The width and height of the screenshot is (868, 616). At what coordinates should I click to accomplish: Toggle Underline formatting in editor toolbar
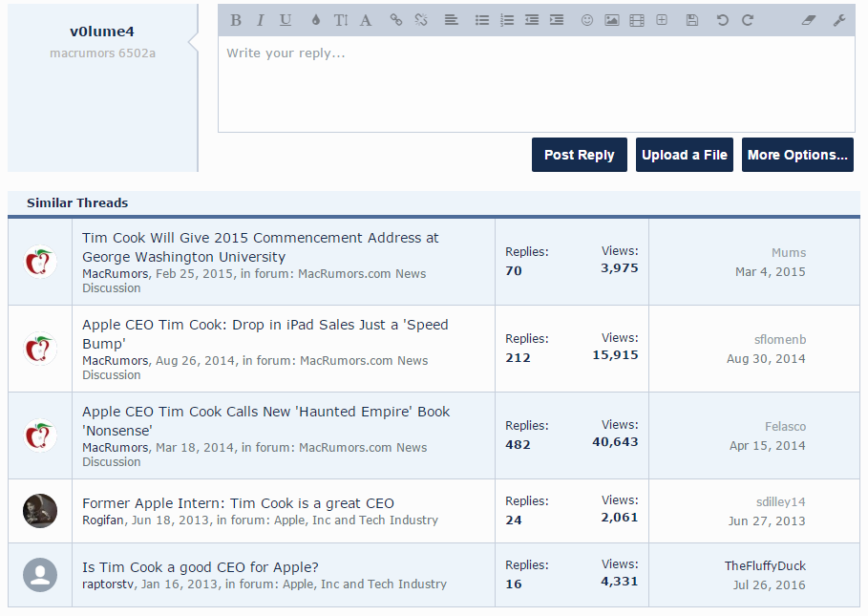click(286, 20)
